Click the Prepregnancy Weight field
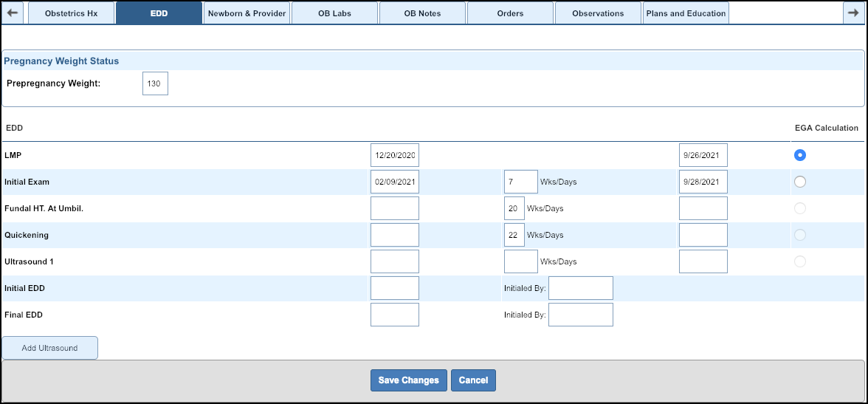 point(155,83)
